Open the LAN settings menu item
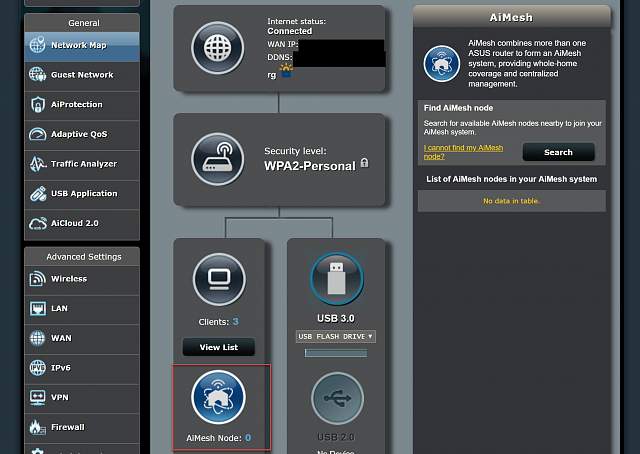This screenshot has height=454, width=640. click(x=82, y=308)
